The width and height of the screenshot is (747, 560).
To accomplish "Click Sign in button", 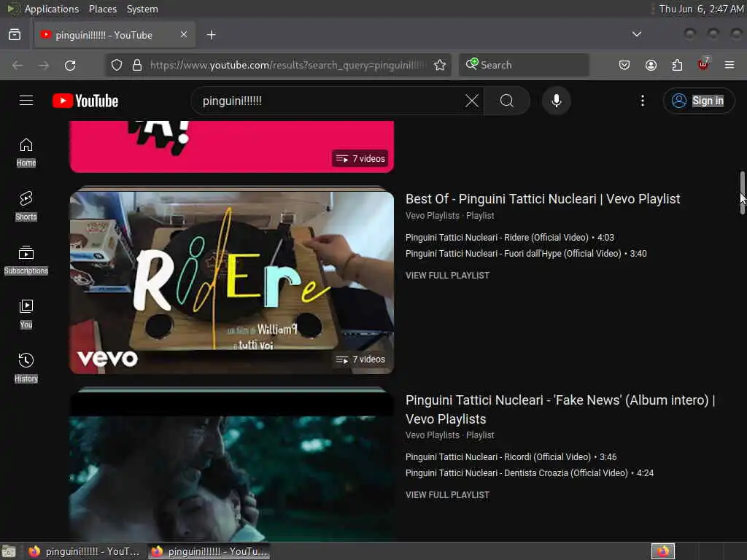I will tap(699, 101).
